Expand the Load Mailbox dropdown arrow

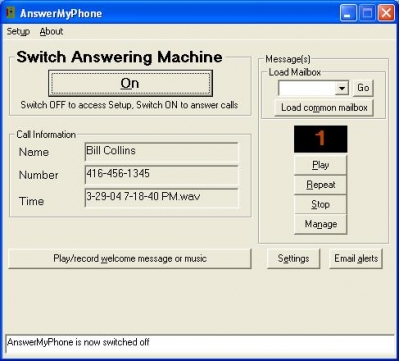342,88
